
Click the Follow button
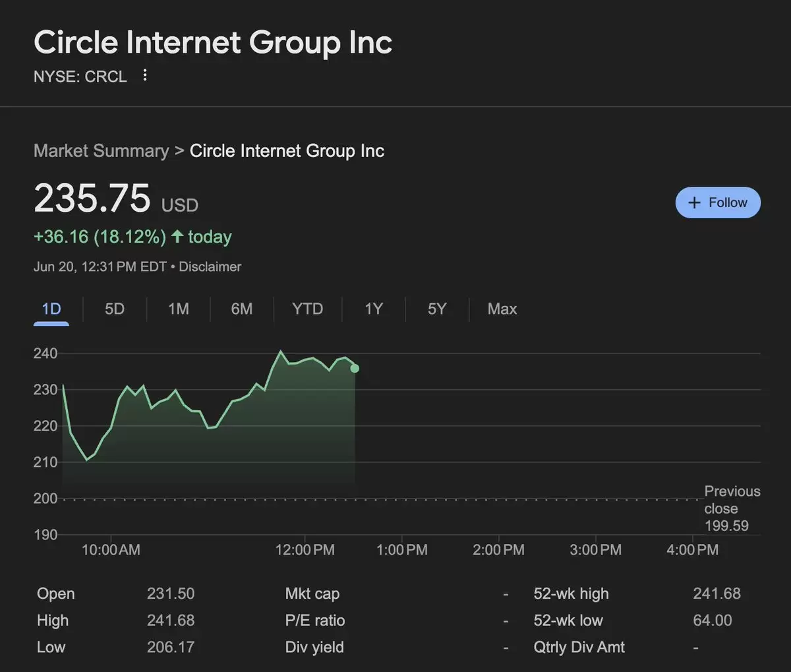pos(718,203)
